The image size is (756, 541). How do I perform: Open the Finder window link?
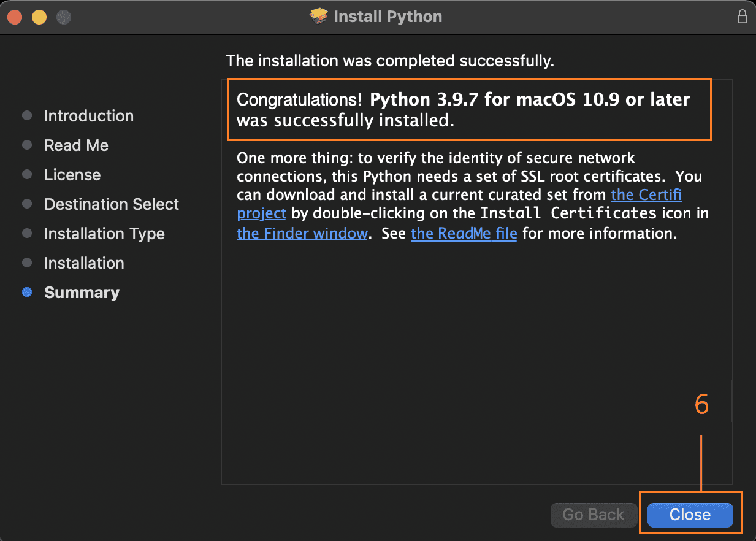302,234
